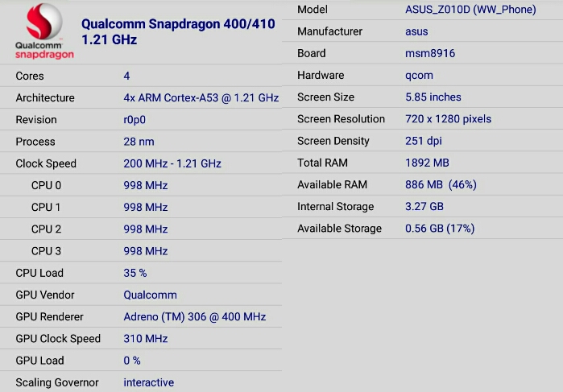The width and height of the screenshot is (563, 392).
Task: Click the CPU Load value 35 %
Action: [135, 273]
